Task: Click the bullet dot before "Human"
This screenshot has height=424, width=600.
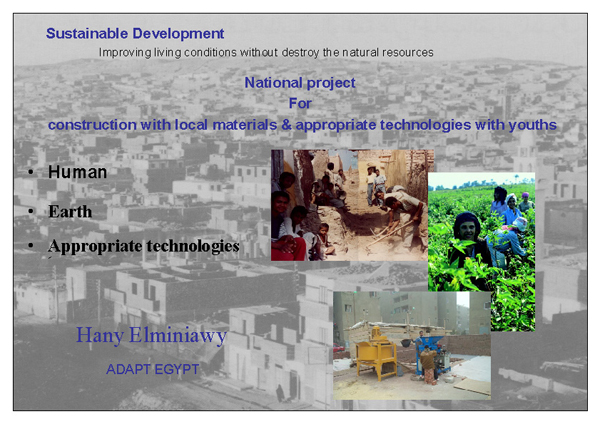Action: click(32, 173)
